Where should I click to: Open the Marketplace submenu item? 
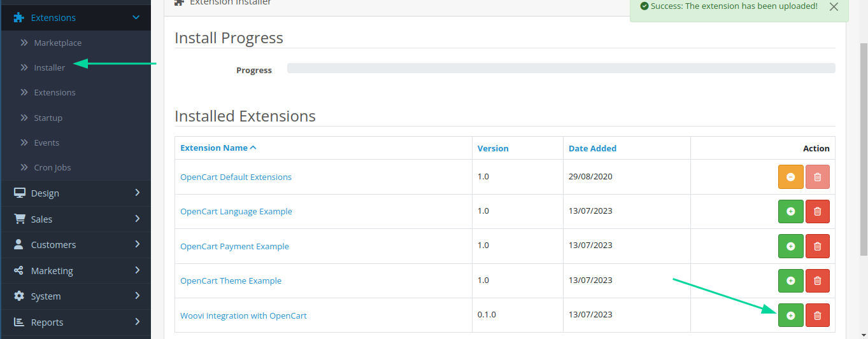point(57,43)
